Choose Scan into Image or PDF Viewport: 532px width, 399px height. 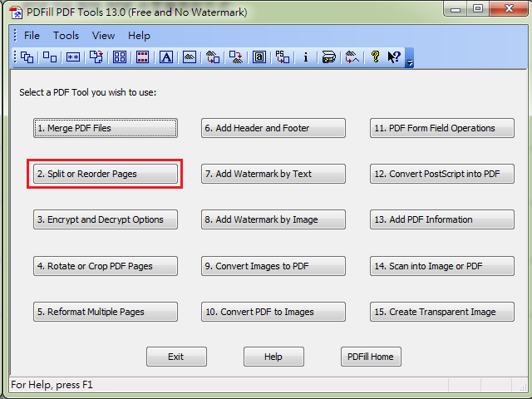pos(442,266)
